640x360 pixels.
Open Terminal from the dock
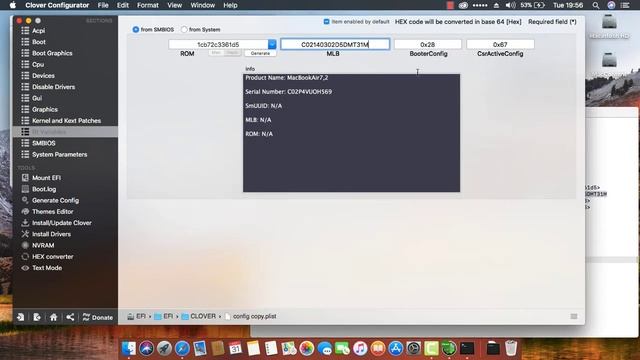(x=467, y=348)
